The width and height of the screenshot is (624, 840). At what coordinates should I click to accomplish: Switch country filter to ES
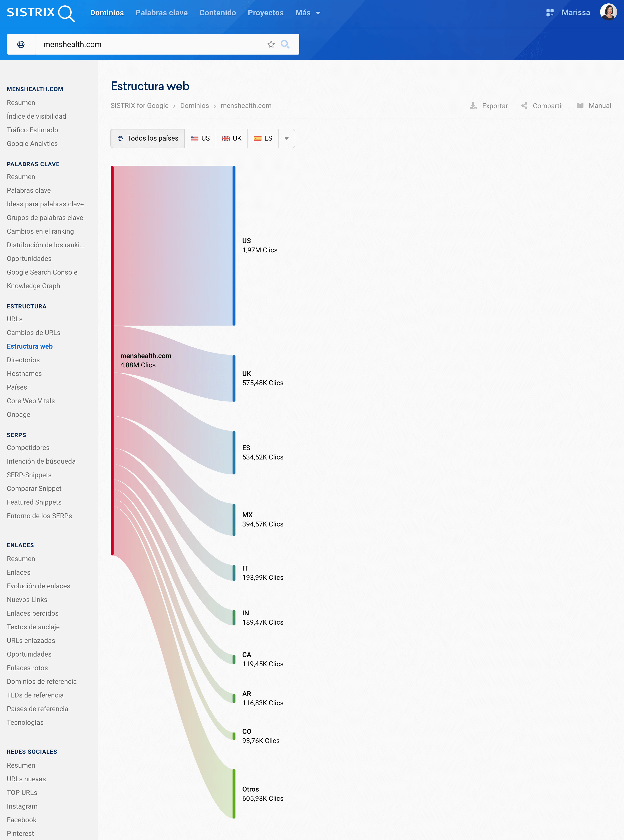(x=263, y=139)
